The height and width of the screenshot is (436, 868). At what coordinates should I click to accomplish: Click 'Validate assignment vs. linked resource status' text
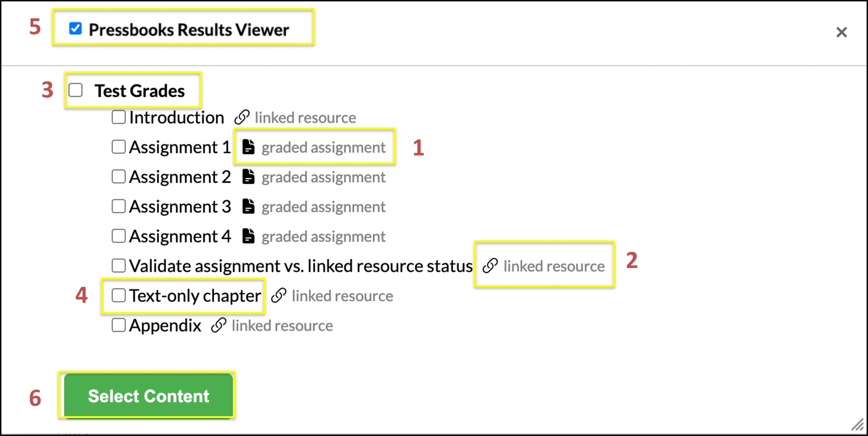pyautogui.click(x=301, y=266)
